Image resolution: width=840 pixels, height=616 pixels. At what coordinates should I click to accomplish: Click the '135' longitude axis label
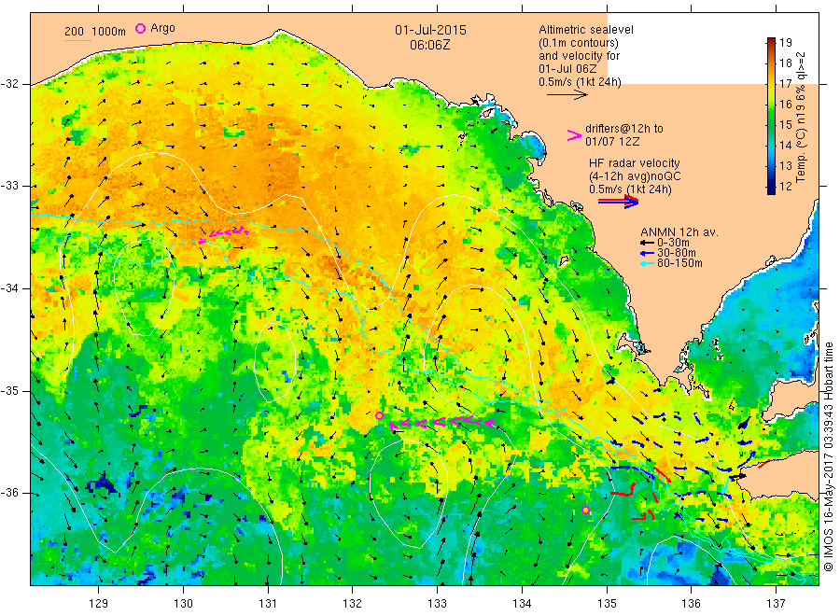[x=607, y=603]
